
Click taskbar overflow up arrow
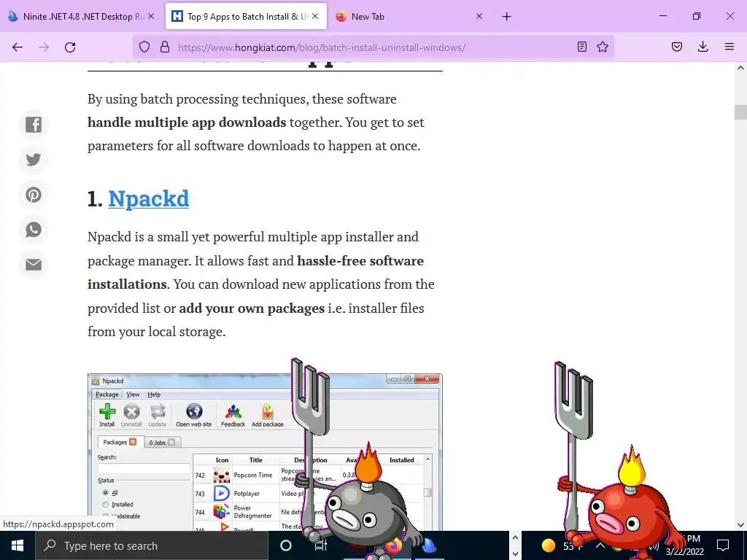tap(515, 537)
